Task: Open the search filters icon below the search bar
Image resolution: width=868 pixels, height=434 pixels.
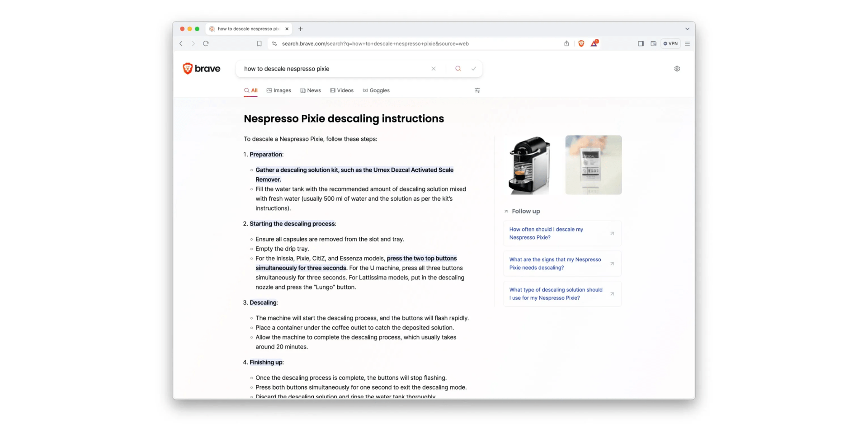Action: (x=477, y=90)
